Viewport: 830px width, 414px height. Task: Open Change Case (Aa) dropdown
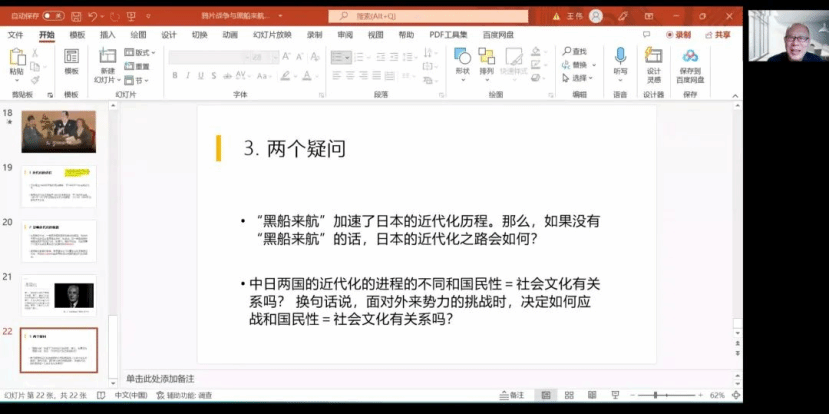click(x=264, y=76)
